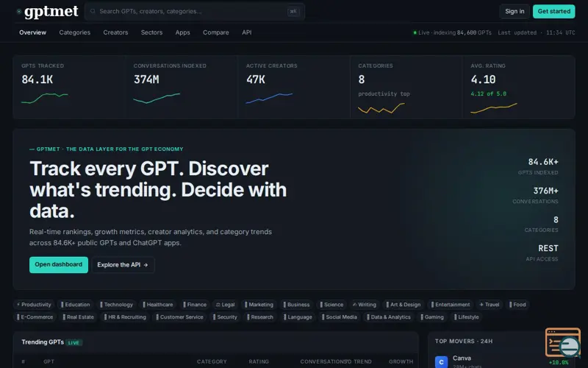Filter by the Travel chip

pyautogui.click(x=490, y=305)
